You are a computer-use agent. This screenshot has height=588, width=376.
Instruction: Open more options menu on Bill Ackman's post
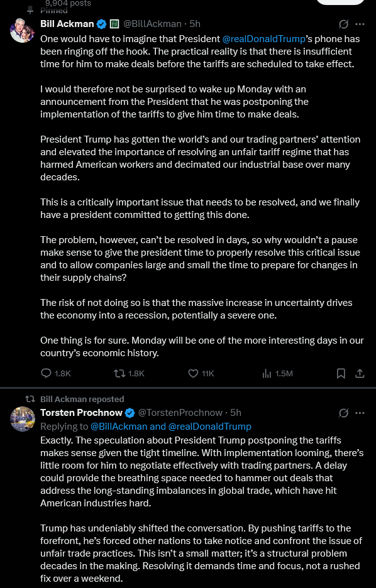click(360, 24)
